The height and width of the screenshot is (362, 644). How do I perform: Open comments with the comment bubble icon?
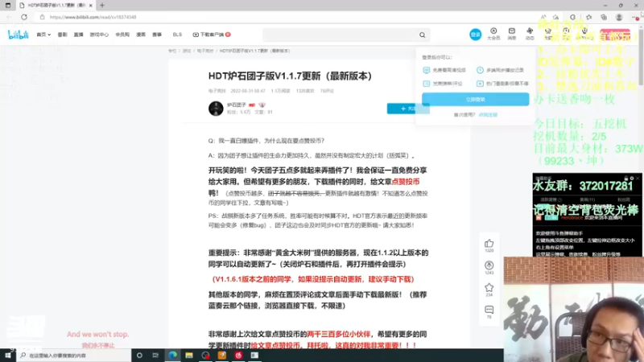(x=489, y=310)
